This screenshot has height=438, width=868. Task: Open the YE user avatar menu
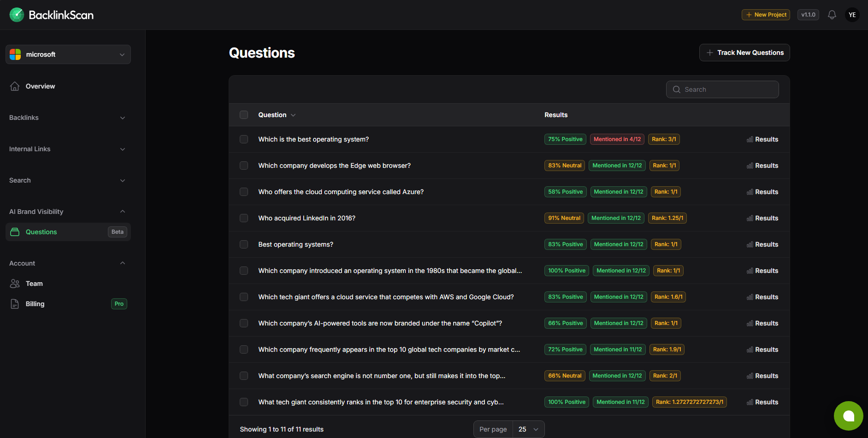[852, 15]
